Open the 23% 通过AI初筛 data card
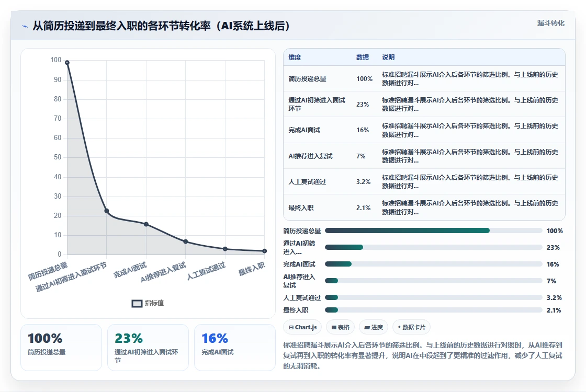 pyautogui.click(x=148, y=348)
